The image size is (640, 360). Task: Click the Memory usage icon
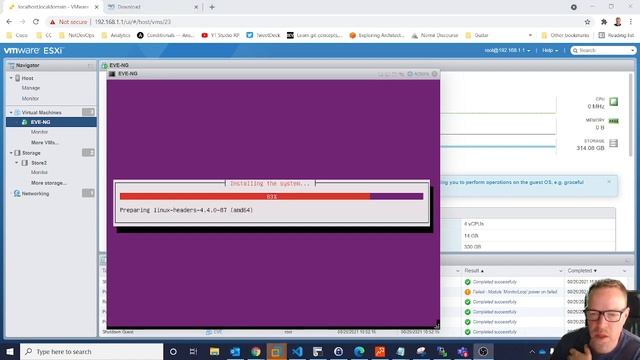tap(613, 121)
